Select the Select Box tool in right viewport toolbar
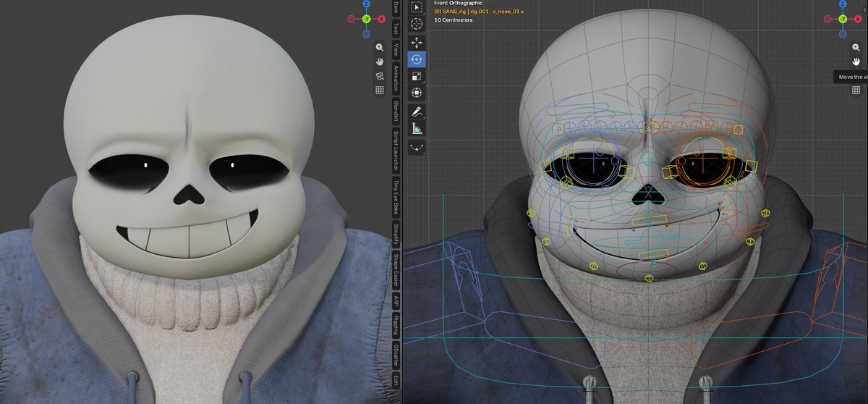The height and width of the screenshot is (404, 868). (x=417, y=7)
